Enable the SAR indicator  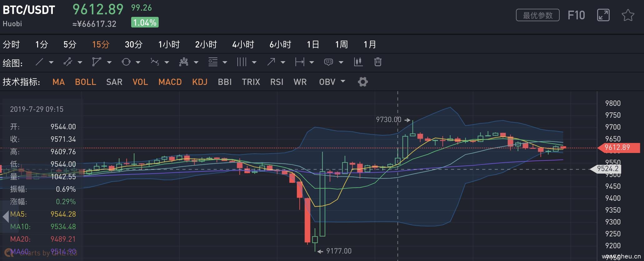click(x=114, y=82)
